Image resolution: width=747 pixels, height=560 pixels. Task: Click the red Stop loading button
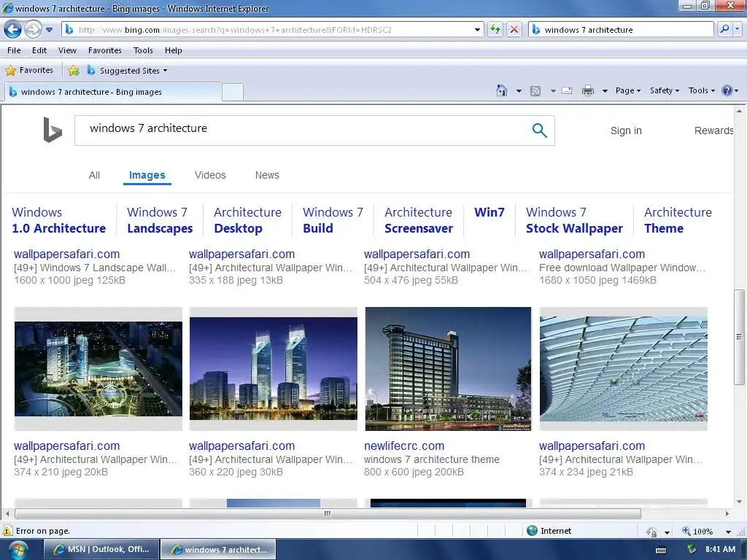(514, 29)
